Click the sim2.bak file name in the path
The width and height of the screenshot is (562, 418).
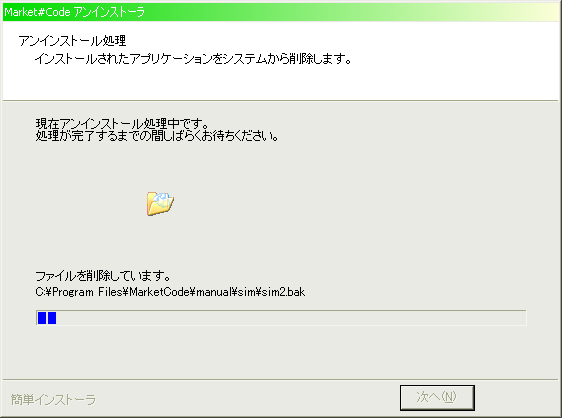pos(284,292)
